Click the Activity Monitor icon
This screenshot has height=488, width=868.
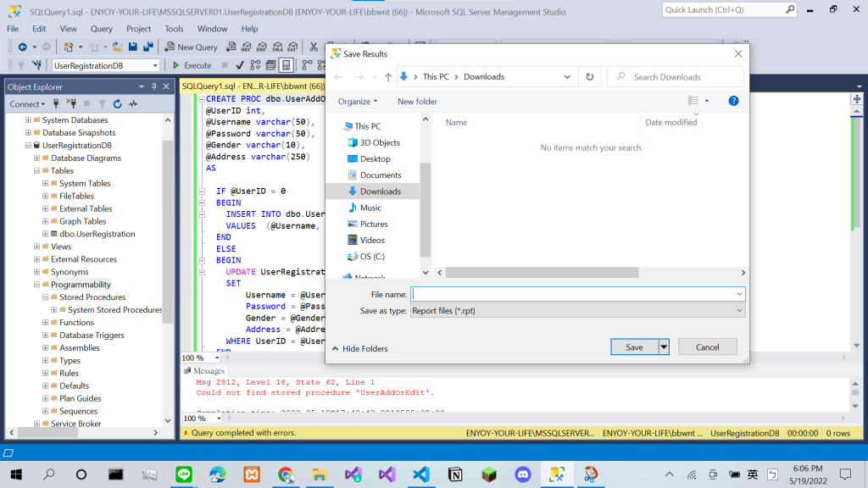133,103
